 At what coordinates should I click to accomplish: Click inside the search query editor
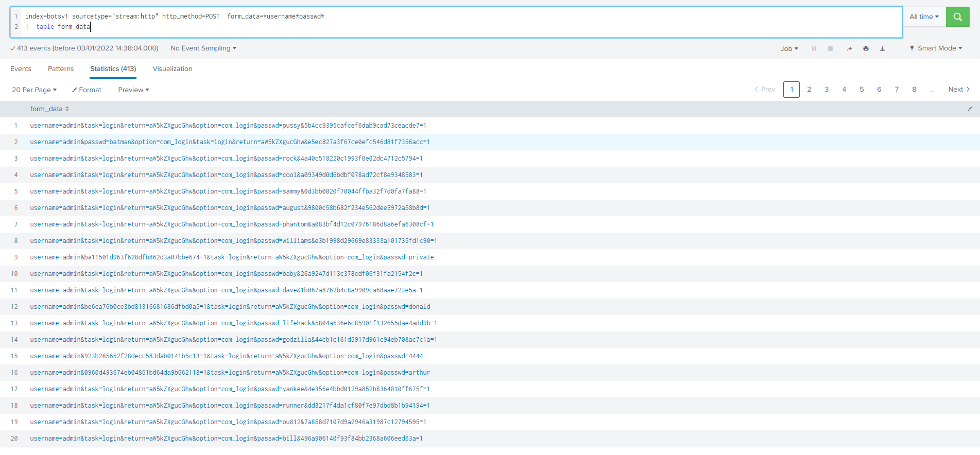click(x=463, y=22)
